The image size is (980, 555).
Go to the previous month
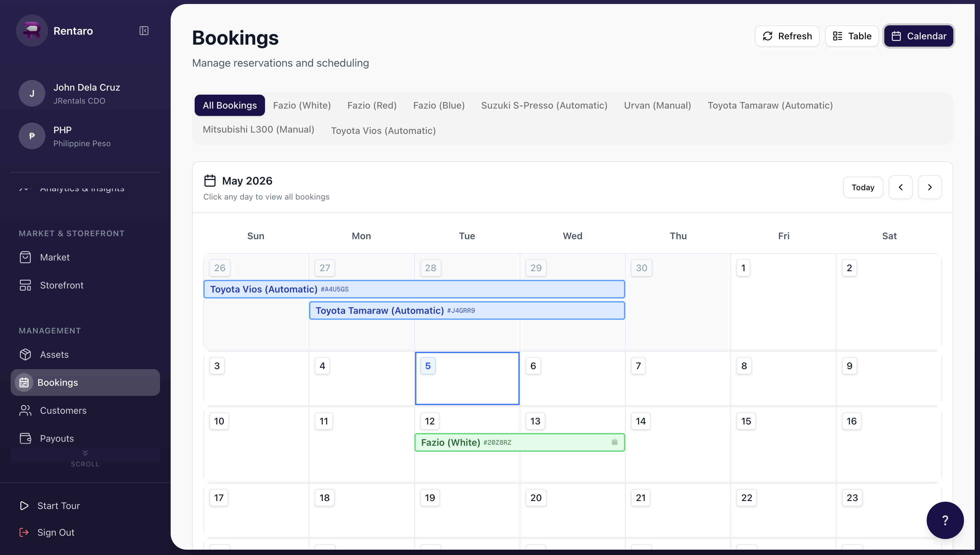click(x=900, y=187)
